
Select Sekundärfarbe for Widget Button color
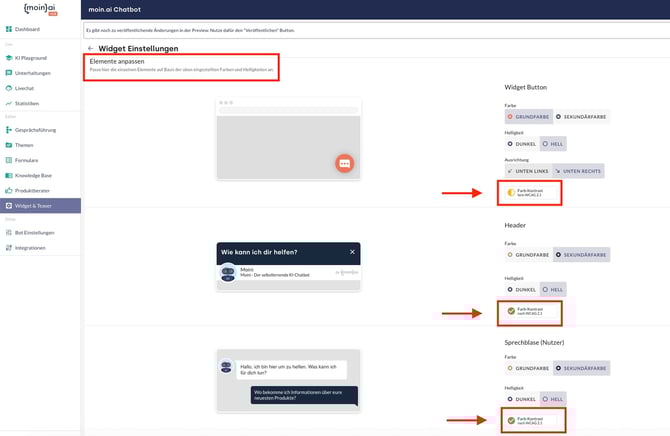click(581, 116)
